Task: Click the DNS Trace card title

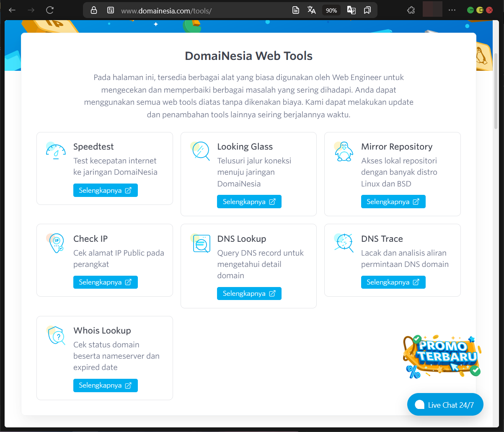Action: (382, 239)
